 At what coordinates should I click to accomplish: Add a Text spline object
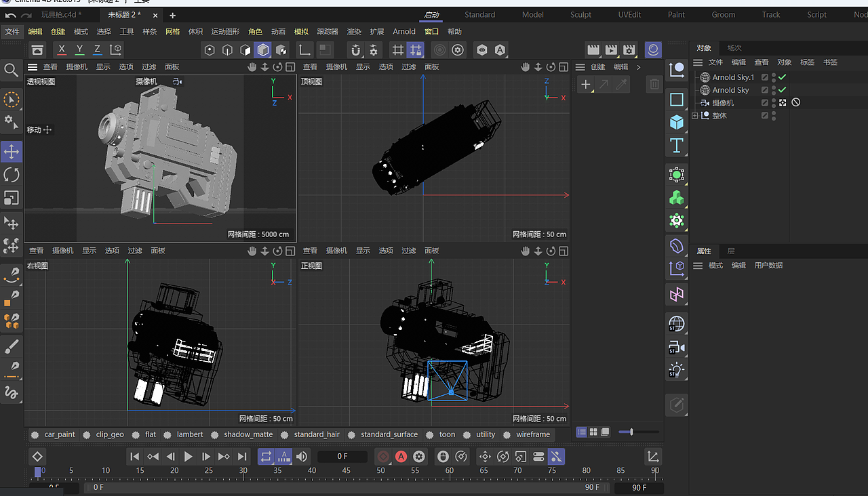click(676, 146)
